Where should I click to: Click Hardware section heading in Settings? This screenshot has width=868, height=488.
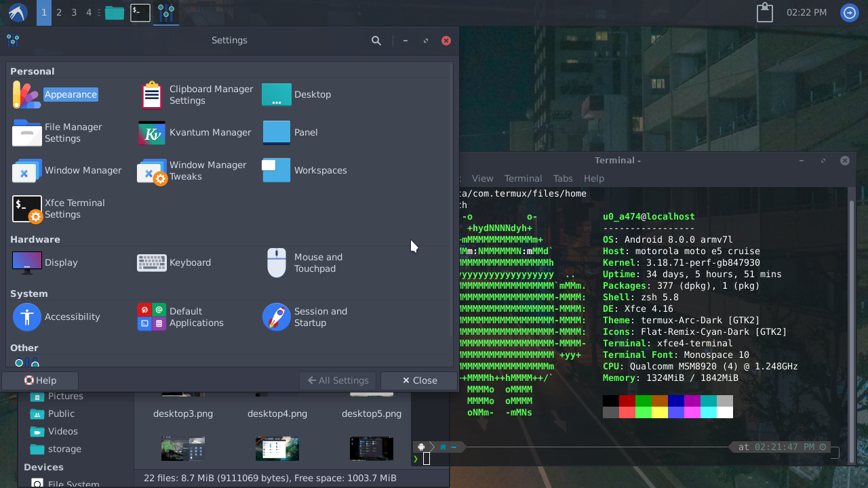click(35, 239)
